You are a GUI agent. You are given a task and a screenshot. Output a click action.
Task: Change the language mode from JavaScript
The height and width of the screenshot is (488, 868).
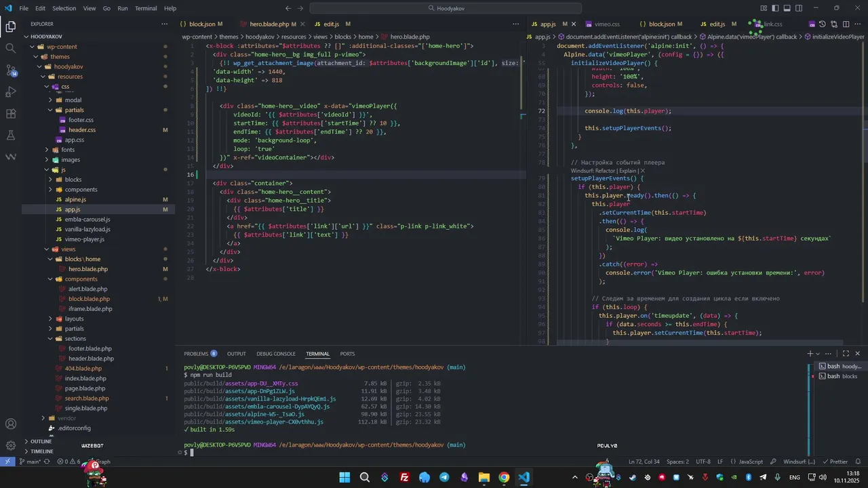point(751,462)
